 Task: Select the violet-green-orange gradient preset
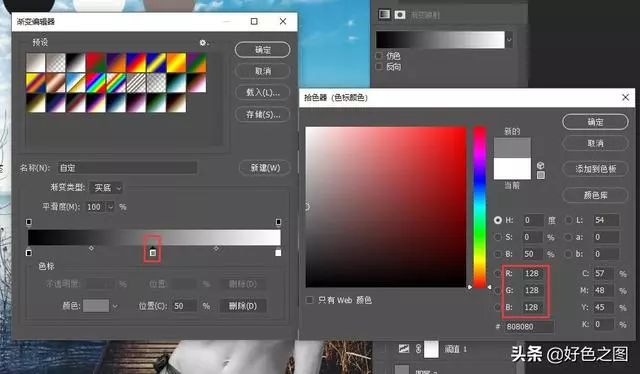coord(196,62)
